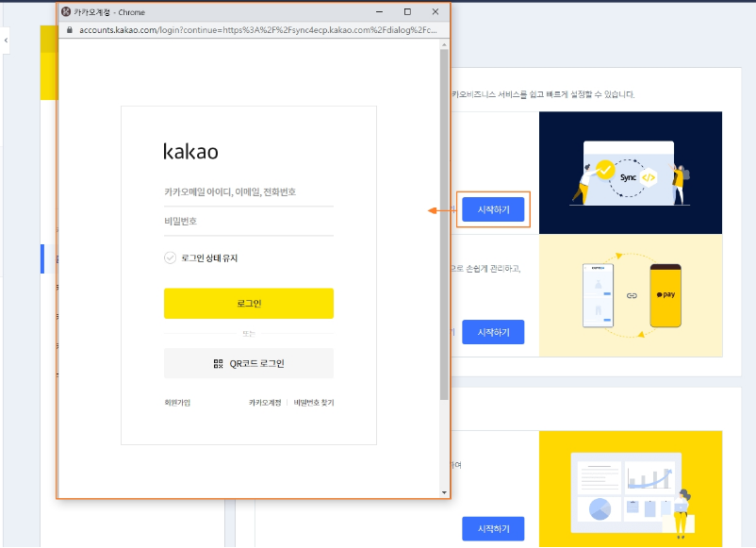
Task: Click the popup scrollbar up arrow
Action: pyautogui.click(x=444, y=45)
